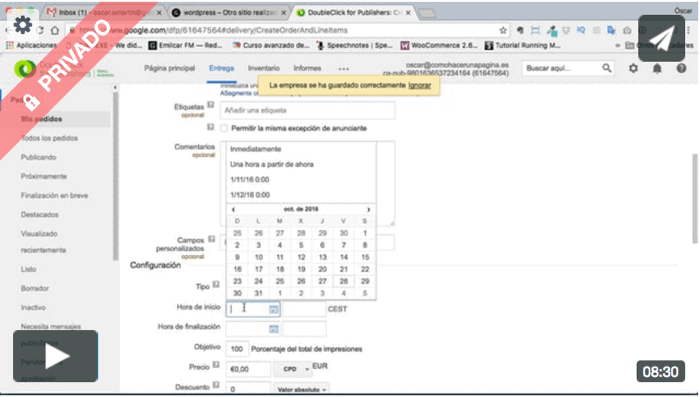
Task: Click the page vertical scrollbar
Action: [695, 199]
